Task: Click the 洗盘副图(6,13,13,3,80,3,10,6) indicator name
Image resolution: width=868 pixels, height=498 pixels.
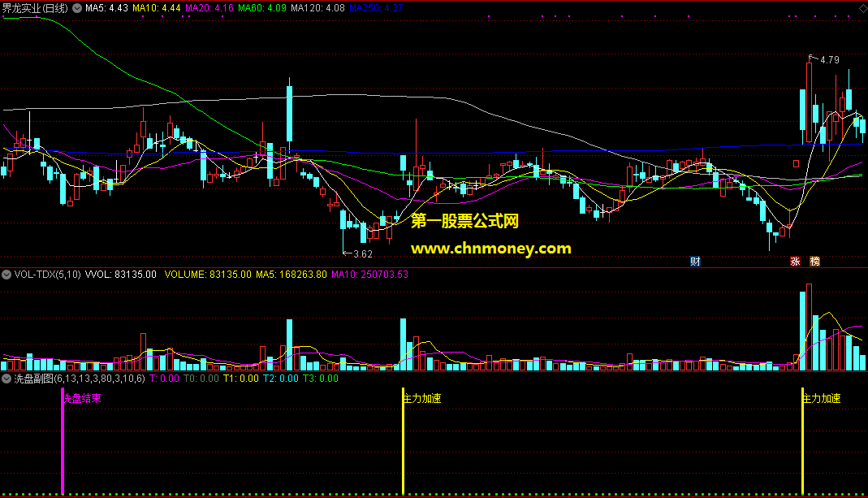Action: (x=79, y=379)
